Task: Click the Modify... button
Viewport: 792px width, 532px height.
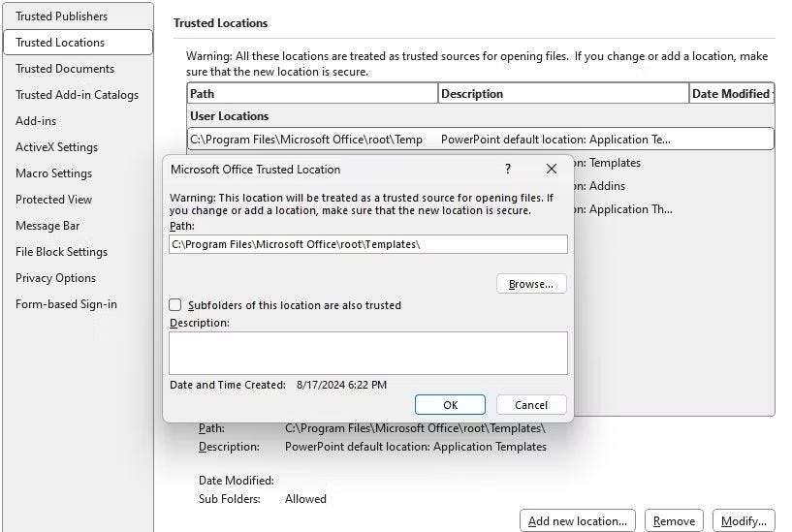Action: pos(744,521)
